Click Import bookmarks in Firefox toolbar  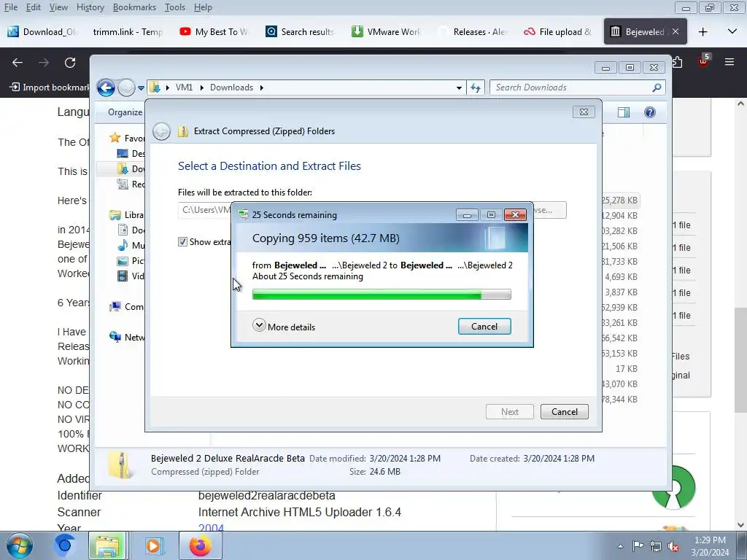pyautogui.click(x=50, y=87)
